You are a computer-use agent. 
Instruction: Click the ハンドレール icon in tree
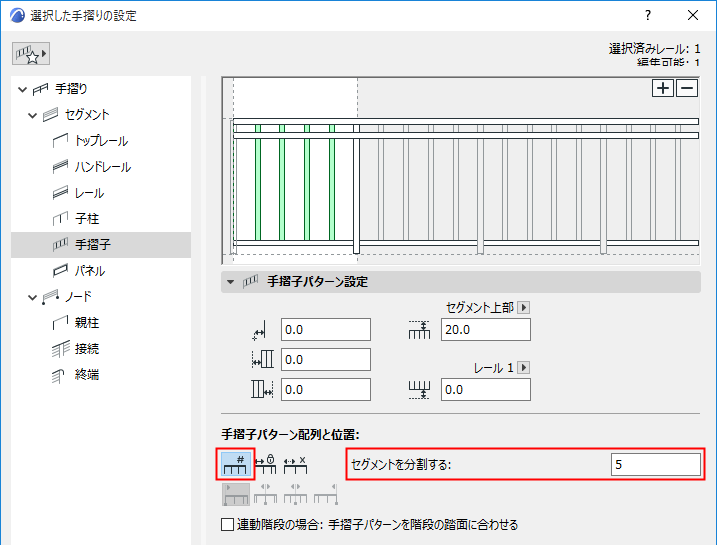coord(60,167)
